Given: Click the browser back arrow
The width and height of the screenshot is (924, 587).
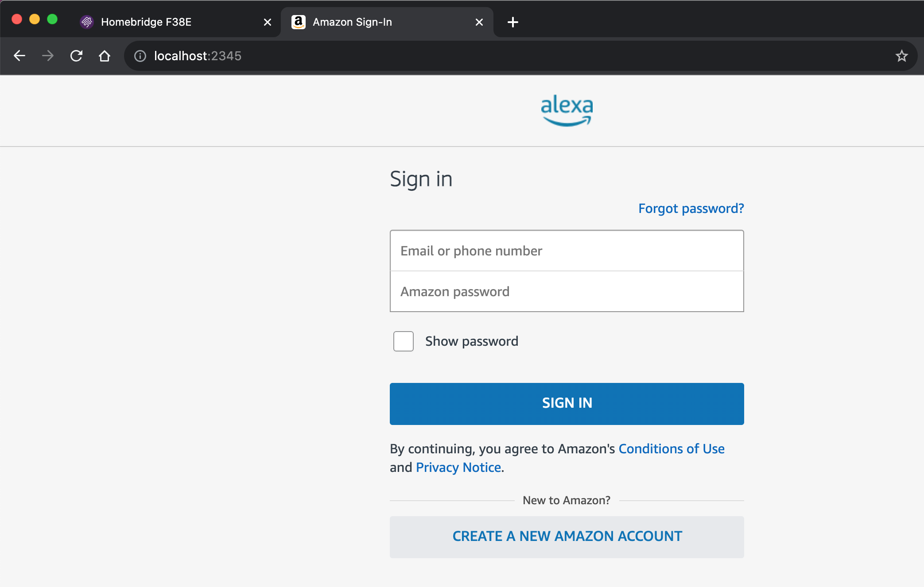Looking at the screenshot, I should click(x=19, y=56).
